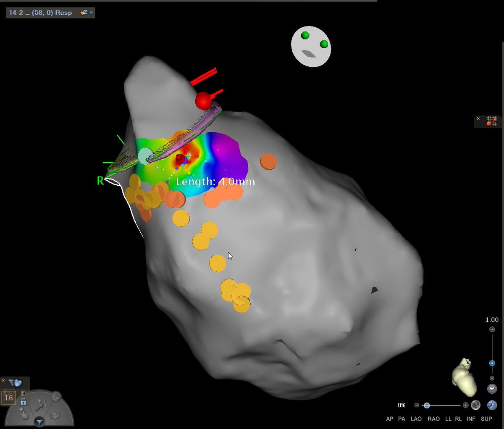Switch to RL view
Viewport: 504px width, 429px height.
click(x=458, y=419)
